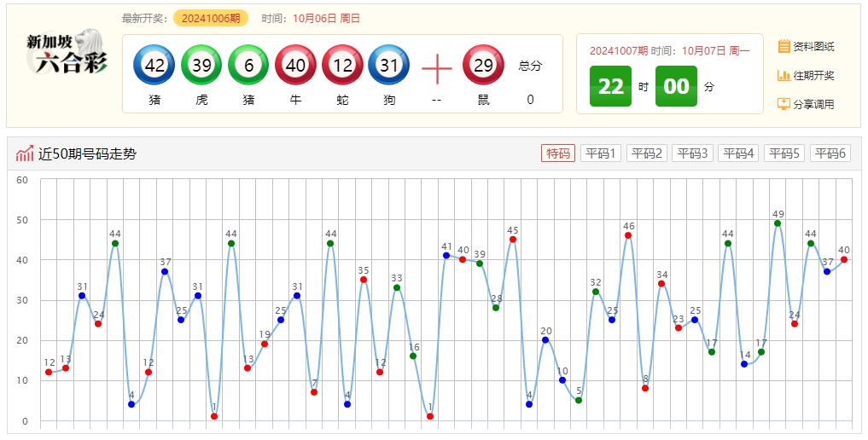Switch to the 平码1 tab
This screenshot has height=440, width=868.
(x=601, y=153)
